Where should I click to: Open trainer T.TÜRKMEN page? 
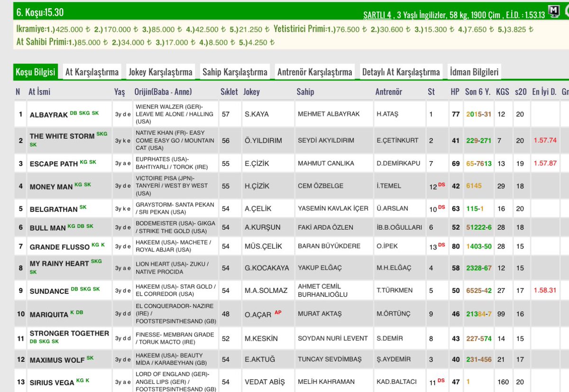click(x=395, y=291)
